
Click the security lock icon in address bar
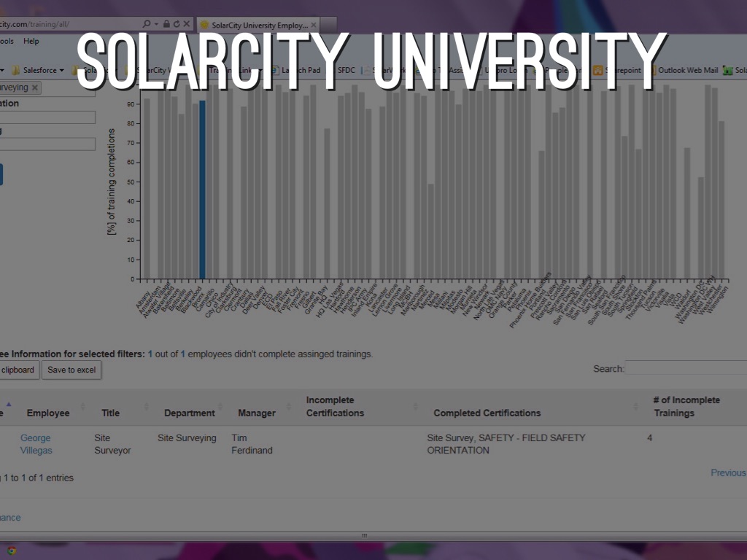pyautogui.click(x=166, y=24)
